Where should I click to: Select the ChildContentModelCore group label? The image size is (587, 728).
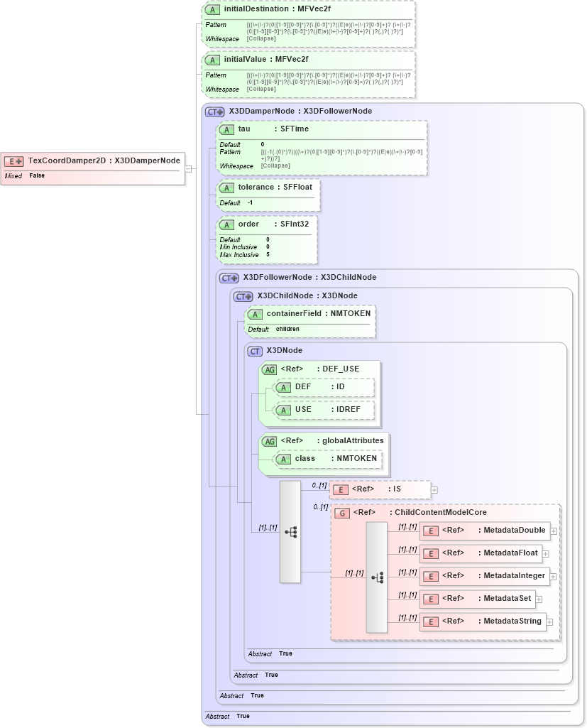point(420,513)
